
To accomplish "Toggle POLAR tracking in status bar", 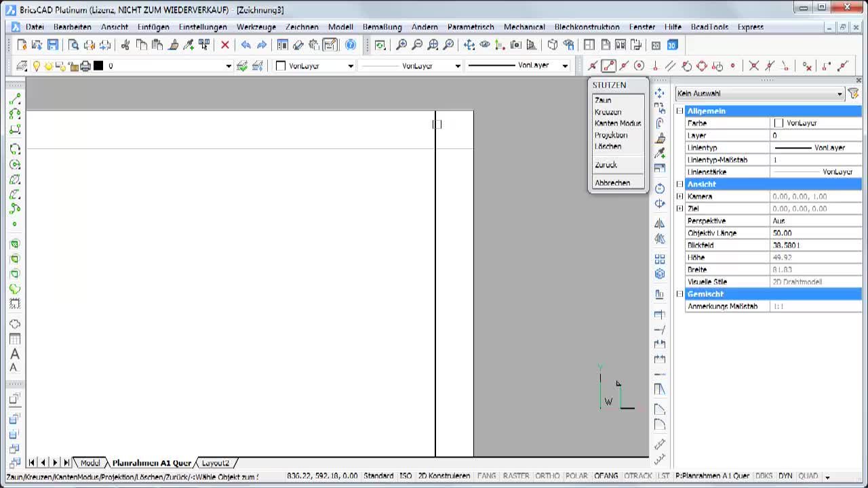I will pyautogui.click(x=576, y=476).
